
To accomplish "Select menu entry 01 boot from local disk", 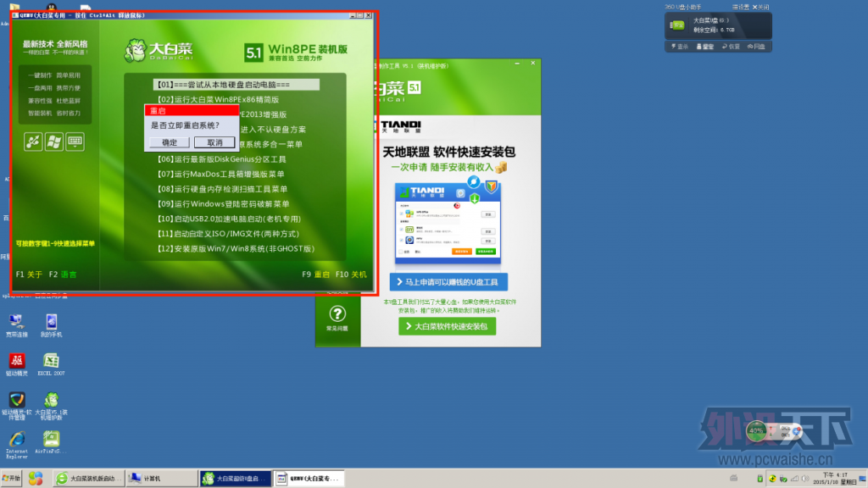I will point(236,85).
